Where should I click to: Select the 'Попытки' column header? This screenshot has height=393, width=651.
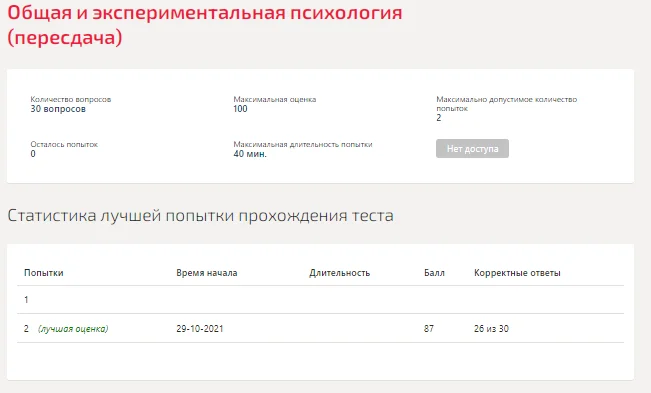pos(44,273)
